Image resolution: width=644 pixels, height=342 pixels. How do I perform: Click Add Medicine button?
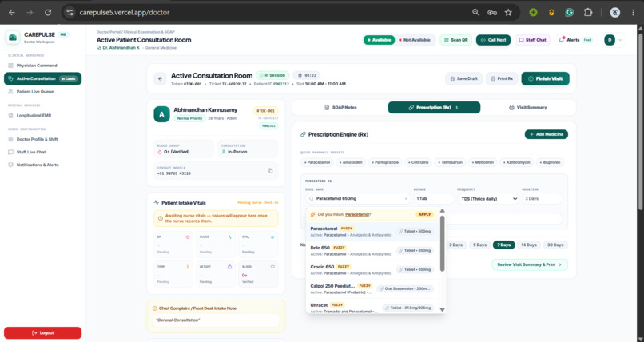tap(547, 134)
